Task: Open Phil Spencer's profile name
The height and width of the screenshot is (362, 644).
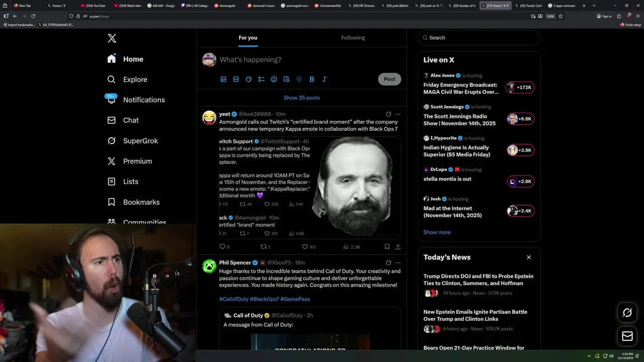Action: click(235, 262)
